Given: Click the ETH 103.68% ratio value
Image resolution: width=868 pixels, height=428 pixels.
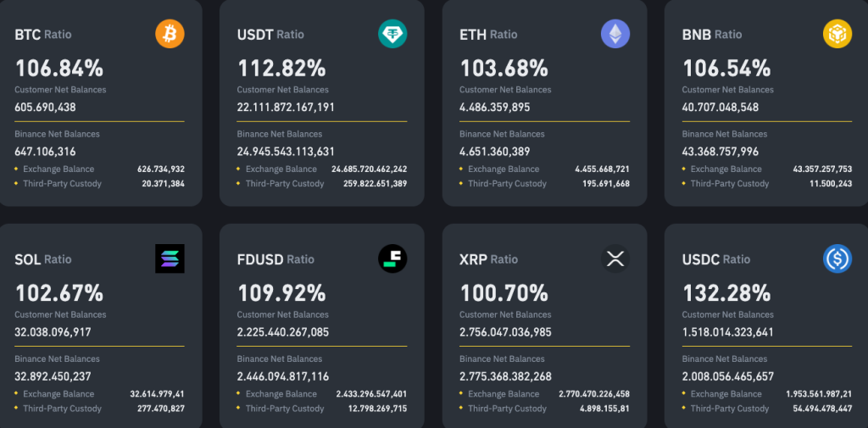Looking at the screenshot, I should (x=504, y=68).
